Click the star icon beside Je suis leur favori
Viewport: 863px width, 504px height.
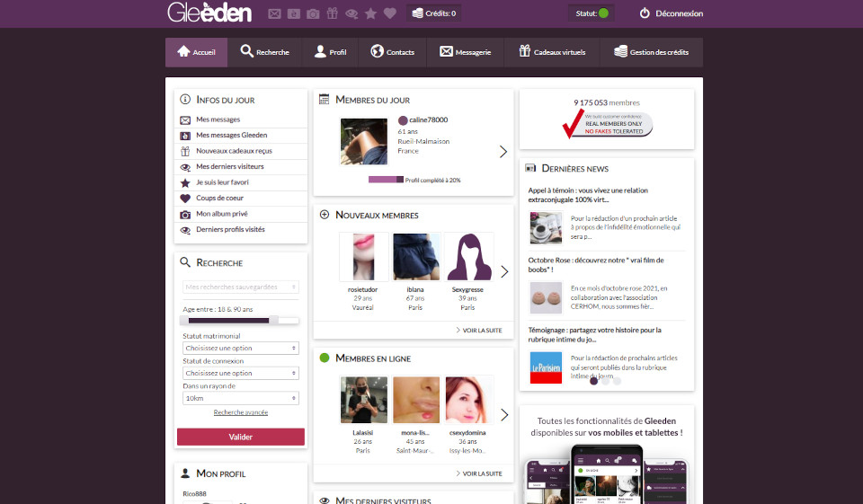(x=185, y=182)
